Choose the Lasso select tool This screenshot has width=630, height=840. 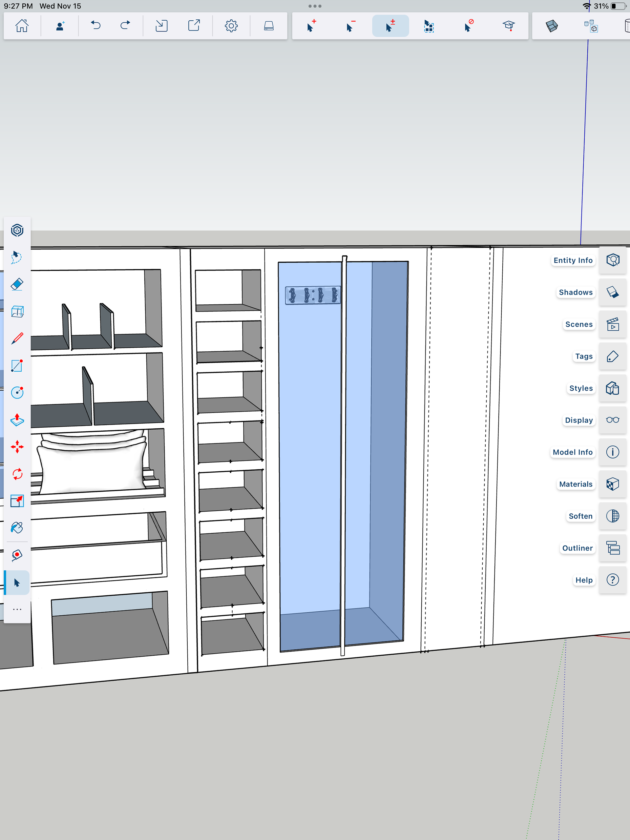coord(17,257)
